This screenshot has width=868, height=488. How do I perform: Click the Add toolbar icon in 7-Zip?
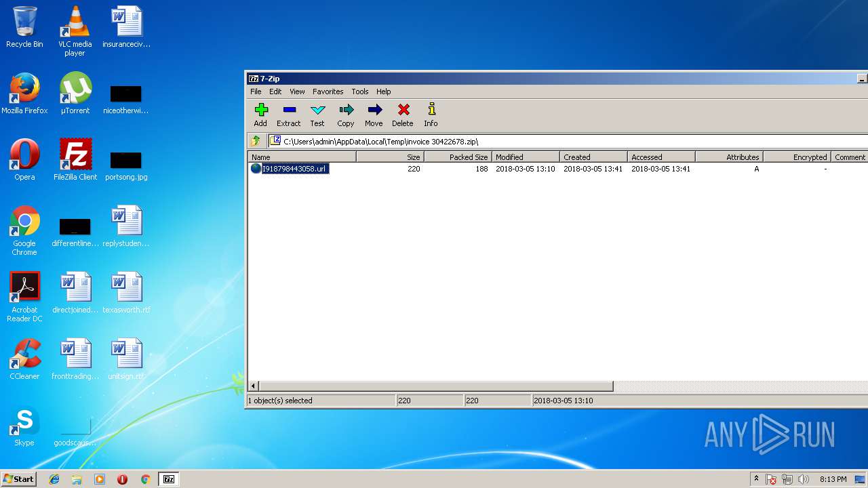coord(260,115)
